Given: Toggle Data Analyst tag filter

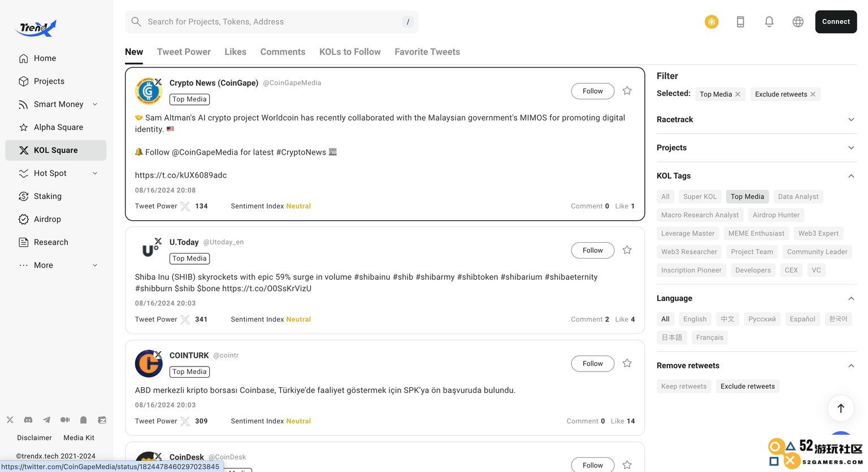Looking at the screenshot, I should pyautogui.click(x=798, y=196).
